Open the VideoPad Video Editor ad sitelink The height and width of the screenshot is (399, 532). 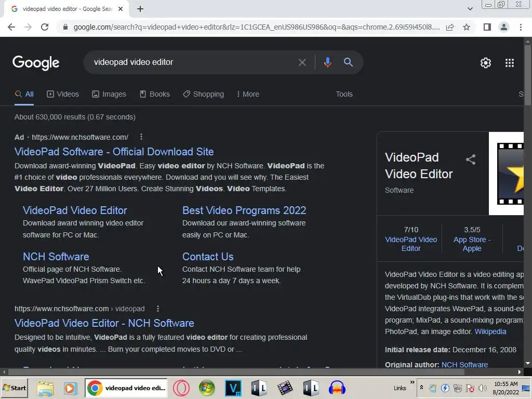[x=75, y=210]
